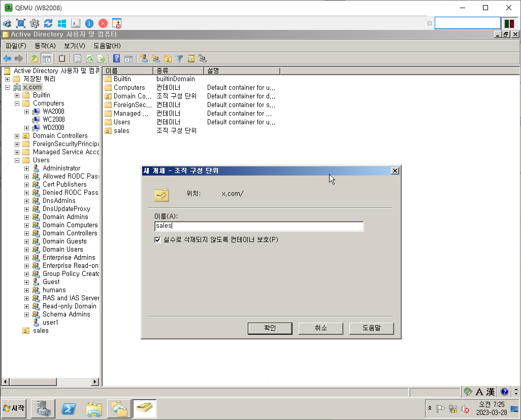521x420 pixels.
Task: Sort by the 종류 column header
Action: [178, 71]
